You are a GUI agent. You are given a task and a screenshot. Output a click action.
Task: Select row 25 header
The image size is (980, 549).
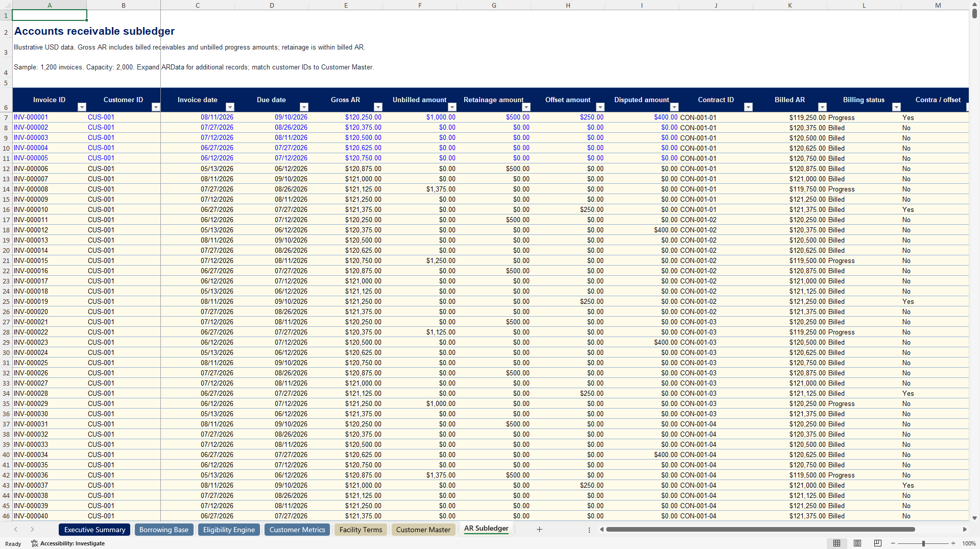click(x=6, y=301)
